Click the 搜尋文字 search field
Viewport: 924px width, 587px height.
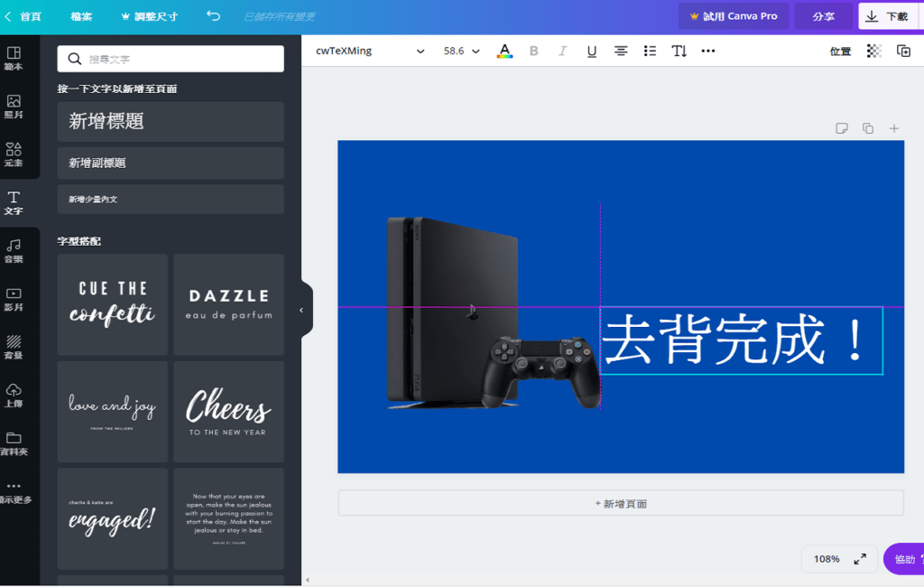tap(171, 59)
